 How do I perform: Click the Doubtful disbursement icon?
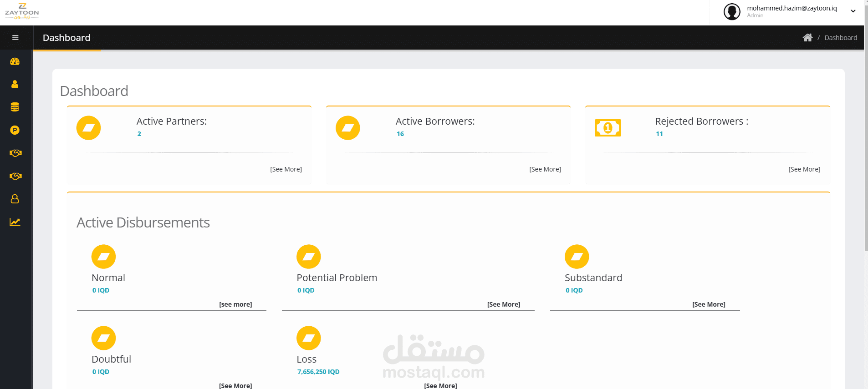(x=104, y=338)
